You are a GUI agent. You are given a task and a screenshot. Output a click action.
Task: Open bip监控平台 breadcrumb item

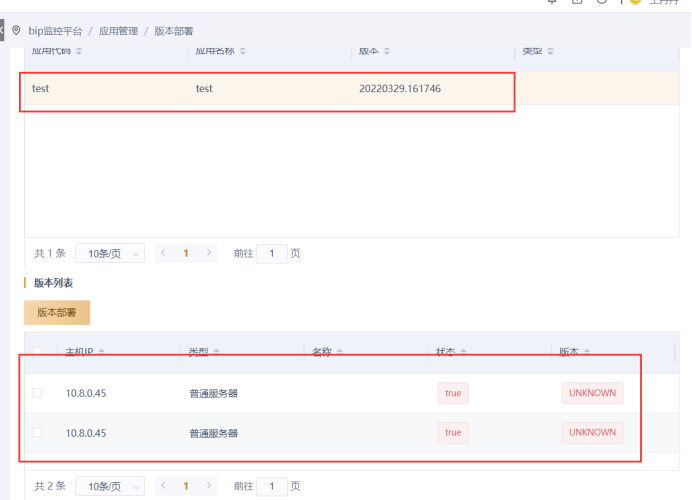pos(55,32)
